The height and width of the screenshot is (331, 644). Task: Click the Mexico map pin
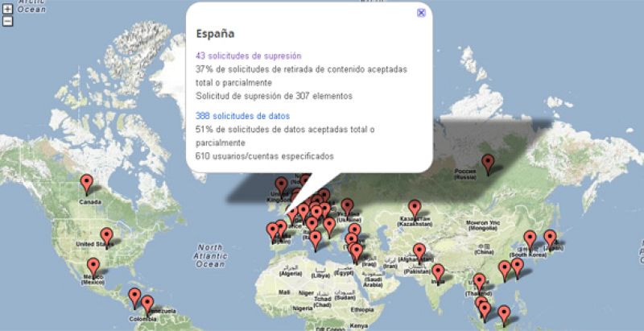93,267
